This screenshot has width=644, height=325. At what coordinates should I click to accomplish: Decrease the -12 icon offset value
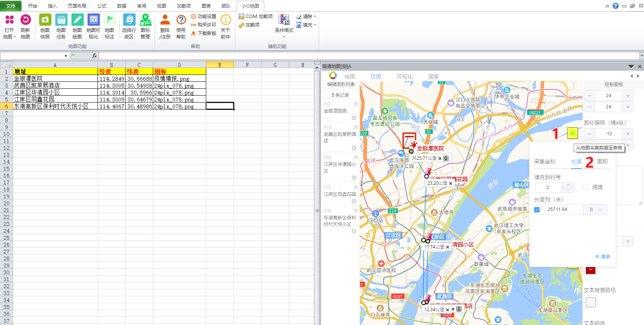point(589,134)
